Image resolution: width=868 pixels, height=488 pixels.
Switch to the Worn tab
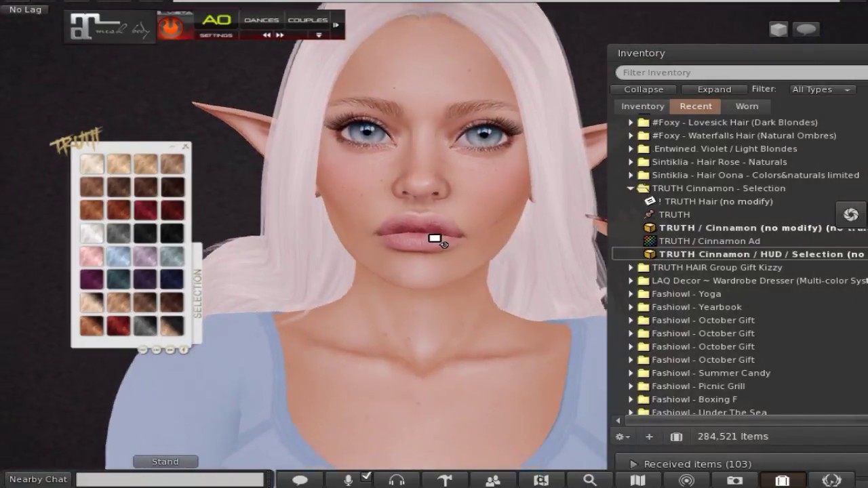click(x=747, y=106)
